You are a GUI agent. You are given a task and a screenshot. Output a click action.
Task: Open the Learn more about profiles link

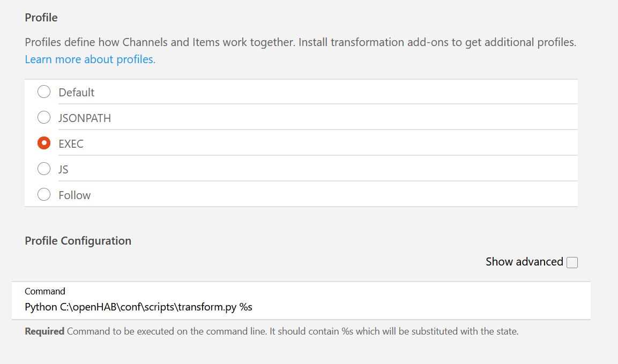[x=90, y=59]
